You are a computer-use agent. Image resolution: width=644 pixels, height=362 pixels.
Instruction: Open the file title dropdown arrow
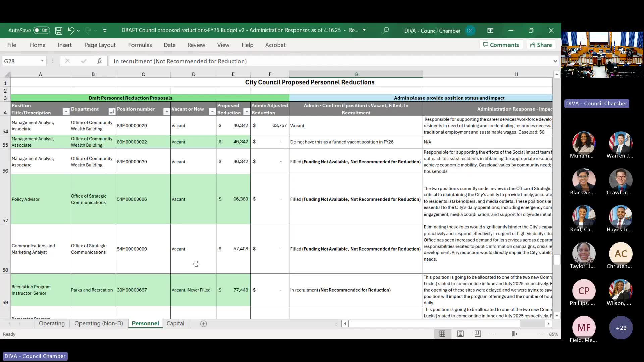click(364, 30)
